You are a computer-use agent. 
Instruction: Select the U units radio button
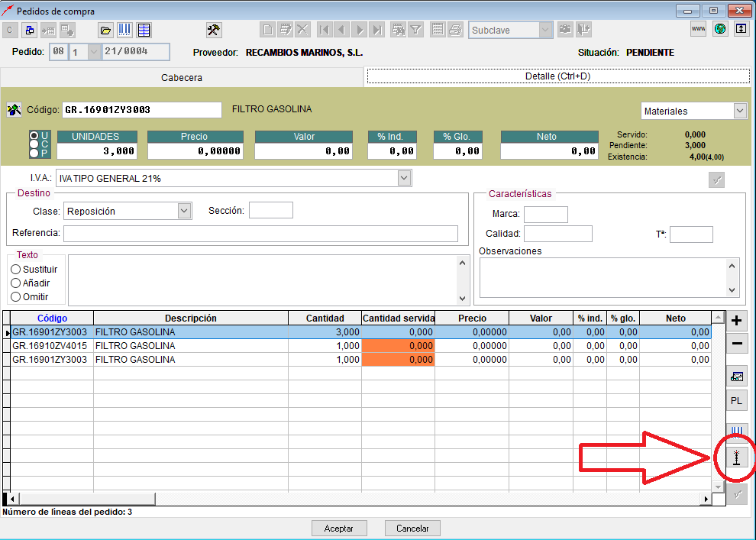pyautogui.click(x=34, y=136)
